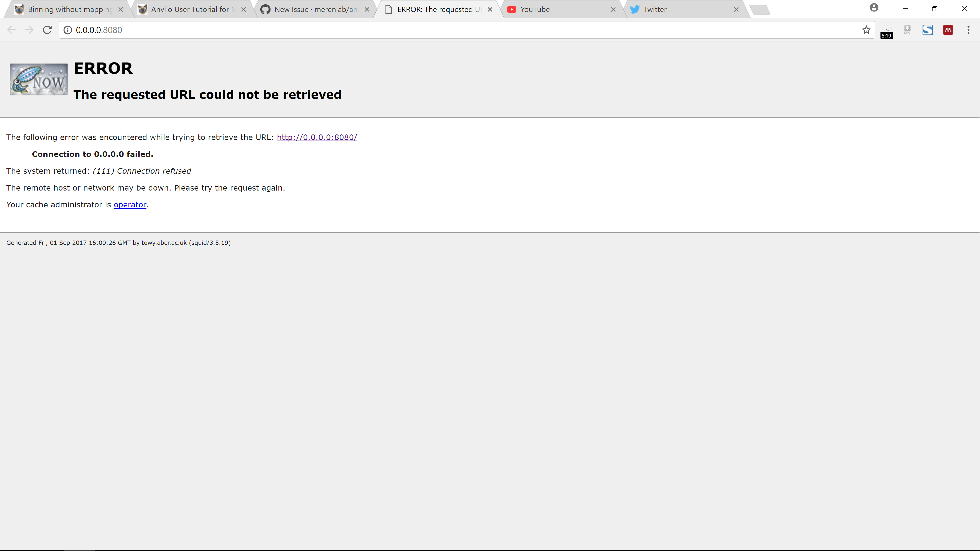
Task: Switch to Anvi'o User Tutorial tab
Action: [190, 9]
